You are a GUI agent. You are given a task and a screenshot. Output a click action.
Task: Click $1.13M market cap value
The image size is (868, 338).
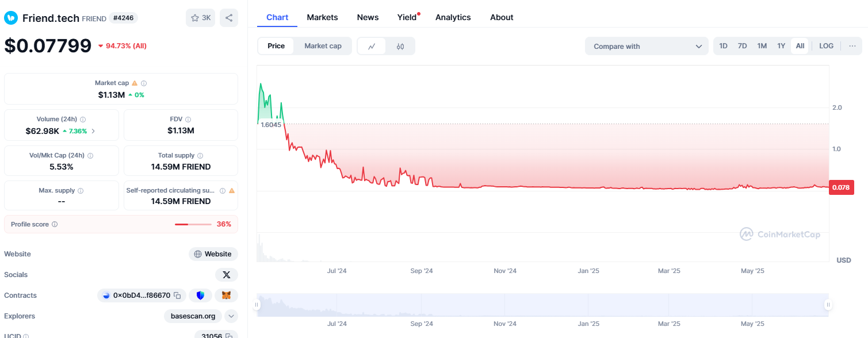[x=112, y=95]
